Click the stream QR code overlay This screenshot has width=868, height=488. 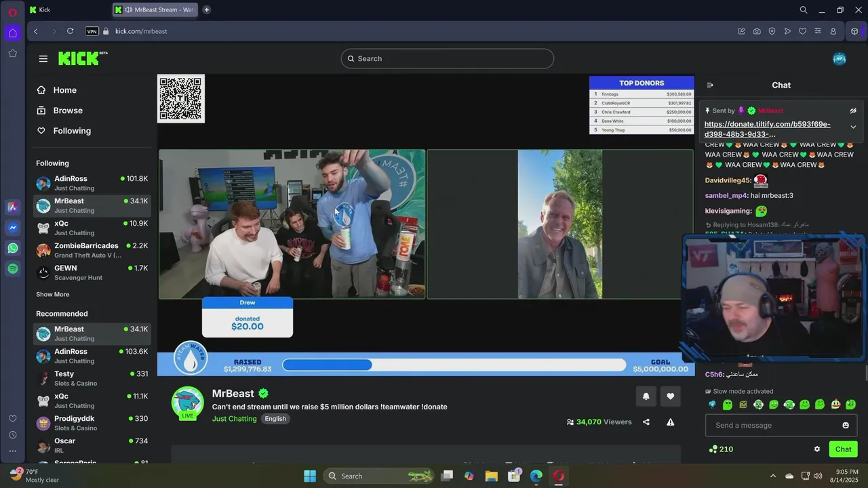(x=181, y=98)
